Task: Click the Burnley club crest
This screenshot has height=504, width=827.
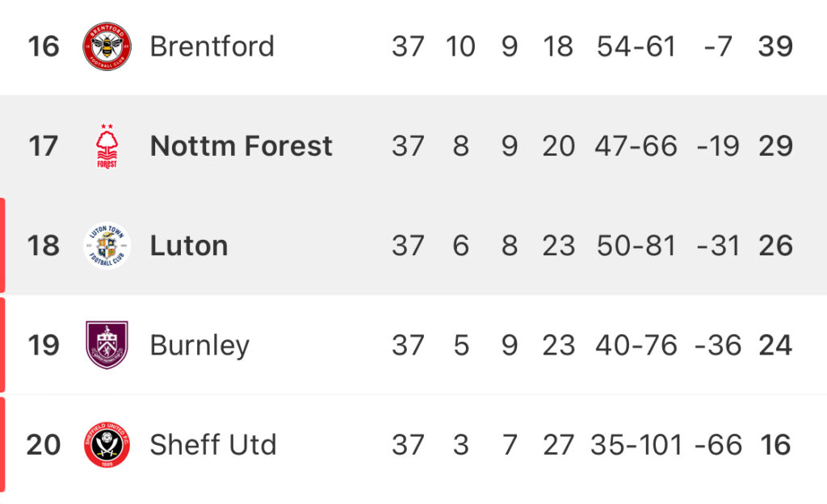Action: (x=107, y=345)
